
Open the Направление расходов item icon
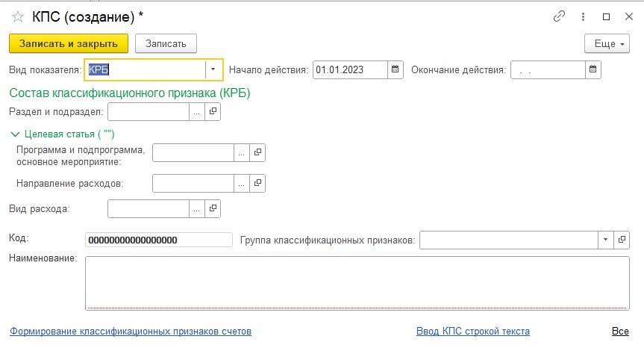pyautogui.click(x=257, y=183)
